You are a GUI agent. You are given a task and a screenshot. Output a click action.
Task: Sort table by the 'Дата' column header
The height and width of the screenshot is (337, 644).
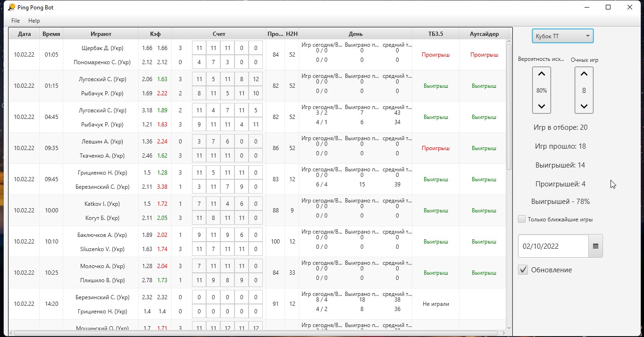click(24, 34)
